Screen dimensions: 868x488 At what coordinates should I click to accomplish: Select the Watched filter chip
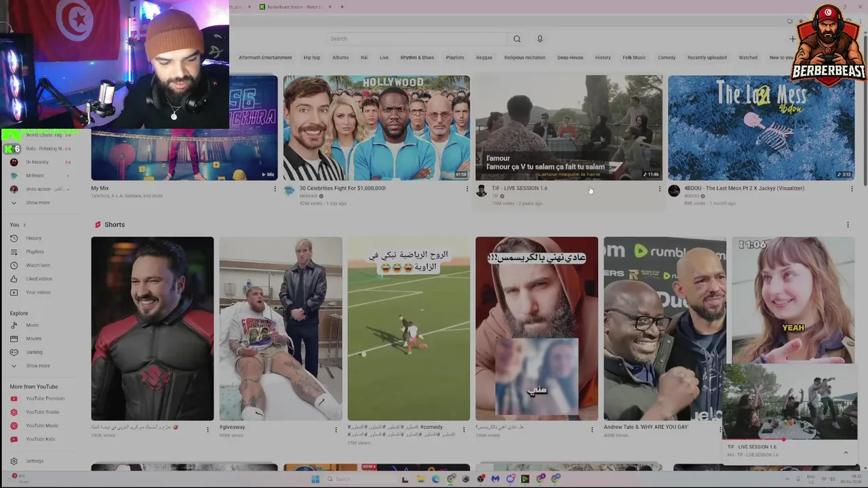pyautogui.click(x=748, y=58)
